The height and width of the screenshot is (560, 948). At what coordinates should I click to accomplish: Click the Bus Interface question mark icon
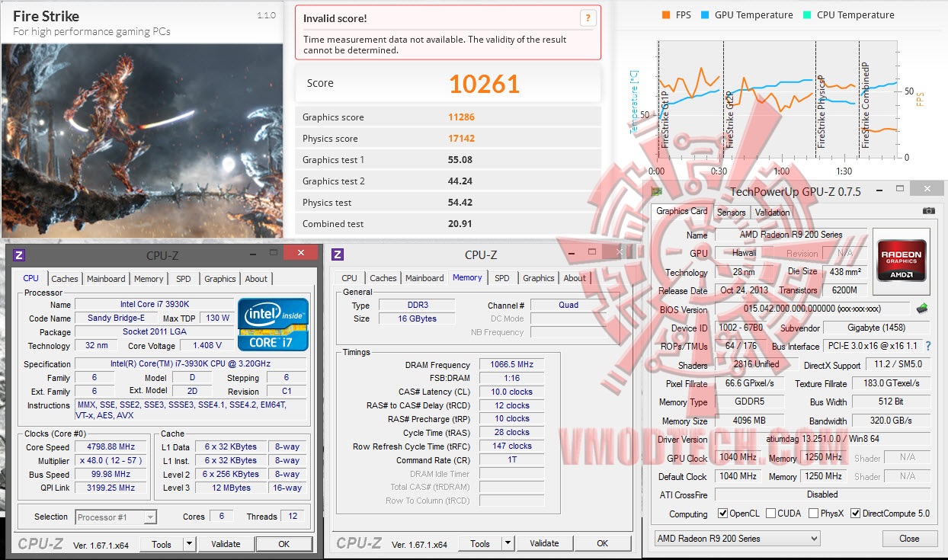coord(927,346)
